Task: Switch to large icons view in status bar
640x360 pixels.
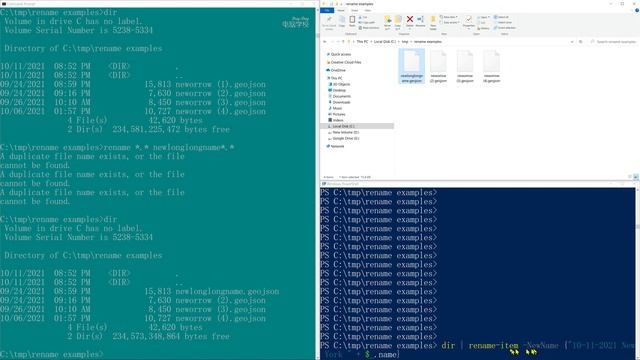Action: 636,177
